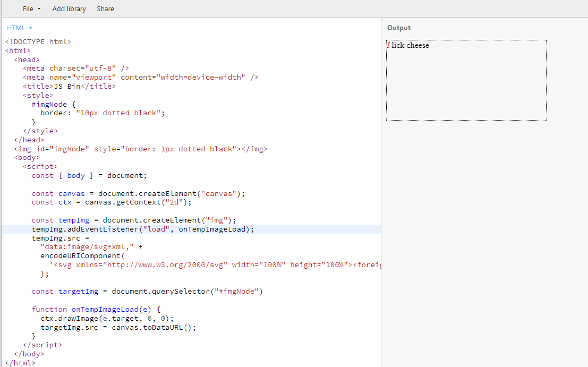Click the querySelector("#imgNode") line
The width and height of the screenshot is (588, 367).
point(147,291)
